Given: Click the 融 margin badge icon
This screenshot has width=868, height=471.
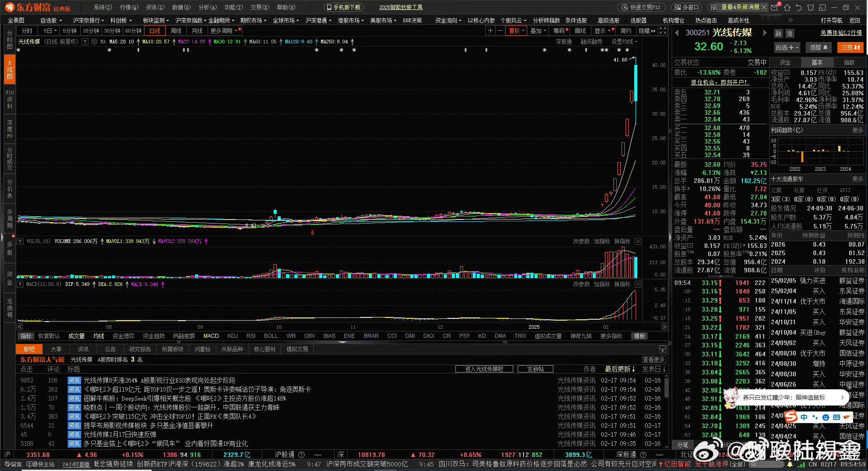Looking at the screenshot, I should tap(779, 33).
